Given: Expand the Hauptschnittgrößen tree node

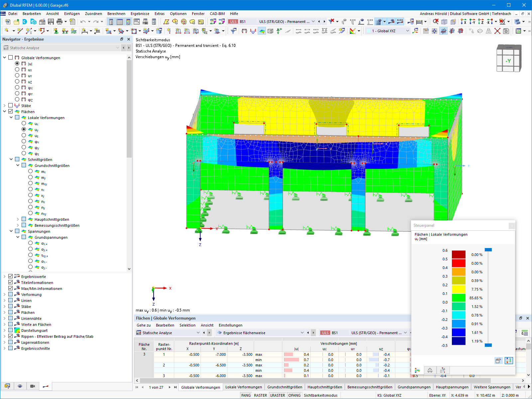Looking at the screenshot, I should [x=18, y=219].
